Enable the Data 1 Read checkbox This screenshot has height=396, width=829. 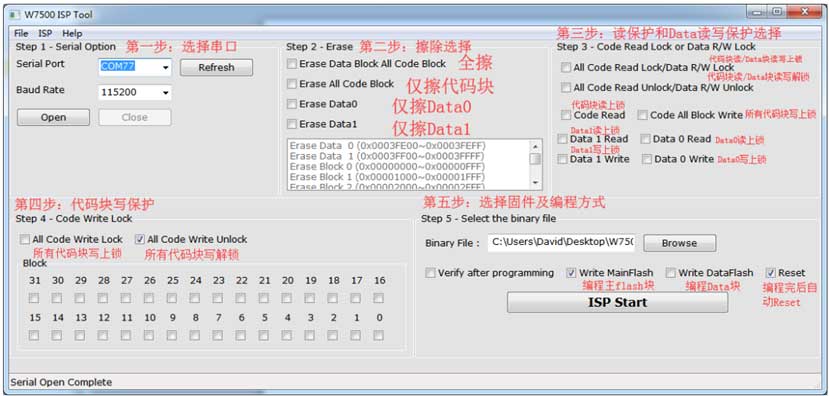coord(563,139)
